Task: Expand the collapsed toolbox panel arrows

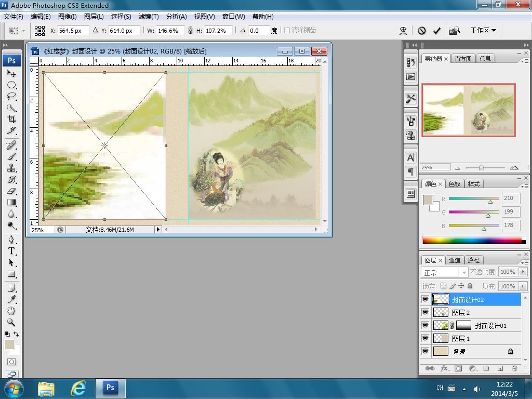Action: click(5, 45)
